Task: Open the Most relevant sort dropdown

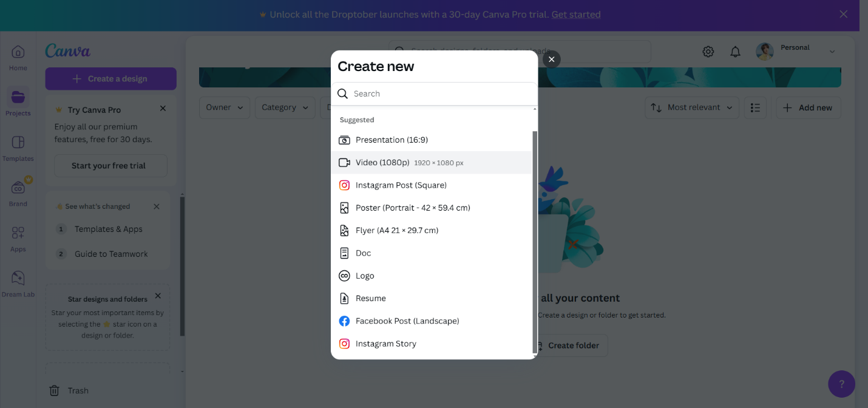Action: tap(693, 107)
